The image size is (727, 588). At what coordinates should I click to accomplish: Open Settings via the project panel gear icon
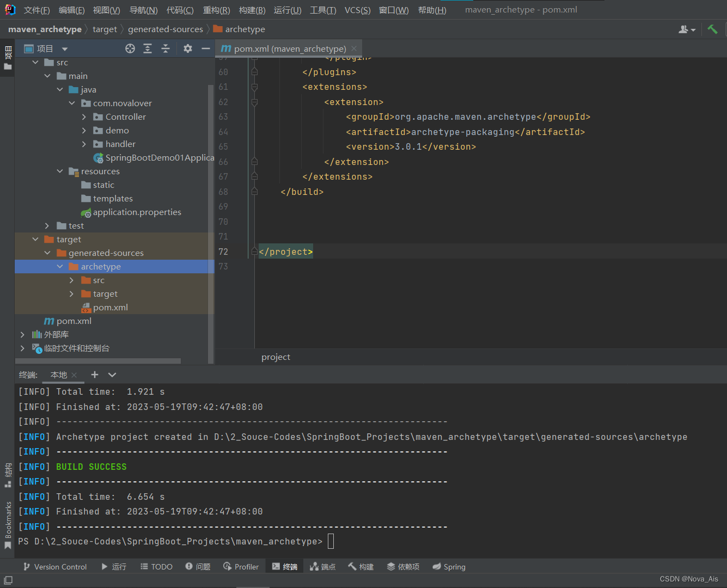(x=187, y=48)
